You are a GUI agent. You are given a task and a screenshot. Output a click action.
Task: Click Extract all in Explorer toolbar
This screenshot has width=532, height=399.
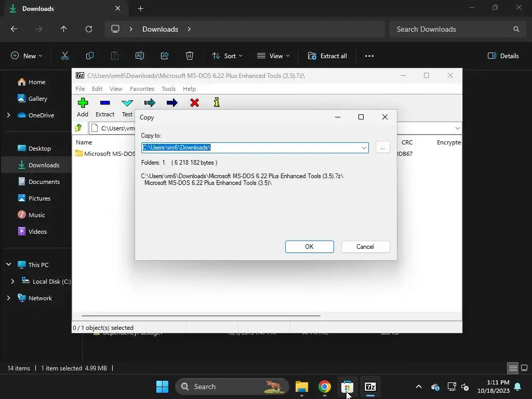tap(327, 56)
